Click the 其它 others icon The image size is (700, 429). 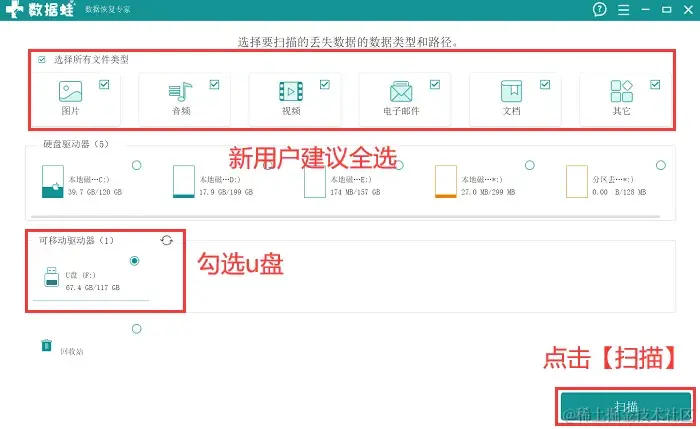[x=621, y=91]
